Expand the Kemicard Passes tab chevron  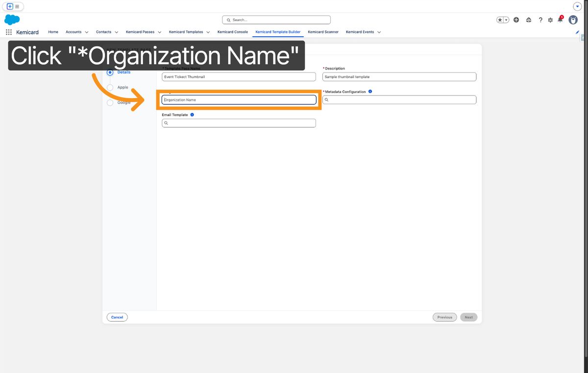(x=160, y=32)
